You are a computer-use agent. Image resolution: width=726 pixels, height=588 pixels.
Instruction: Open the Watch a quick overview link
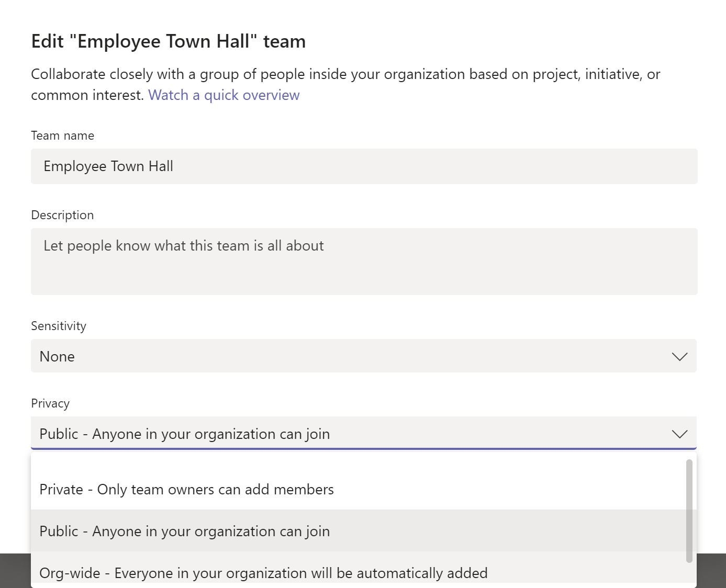tap(224, 95)
